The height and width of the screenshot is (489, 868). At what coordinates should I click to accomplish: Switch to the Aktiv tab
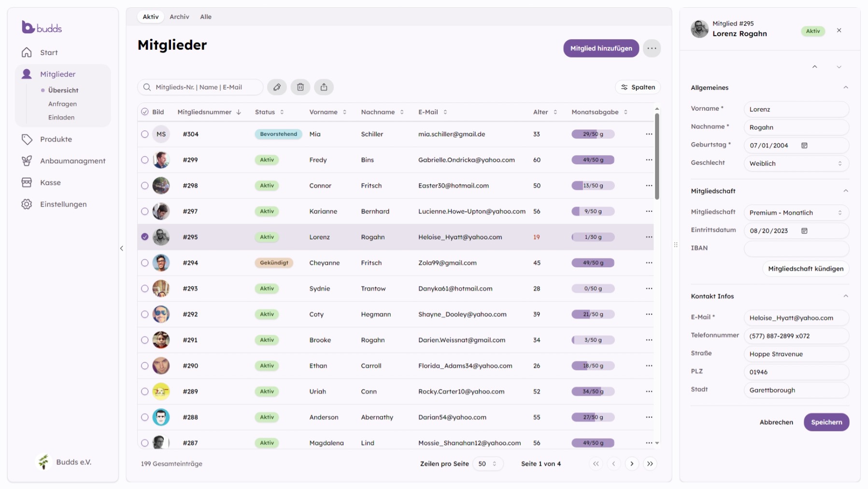coord(151,16)
